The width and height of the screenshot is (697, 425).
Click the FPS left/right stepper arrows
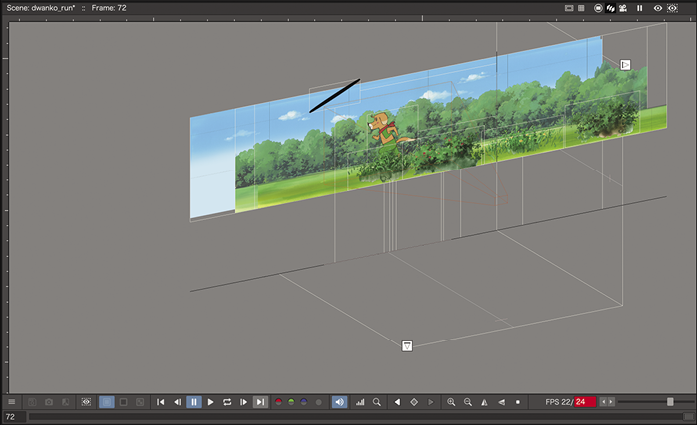point(607,402)
